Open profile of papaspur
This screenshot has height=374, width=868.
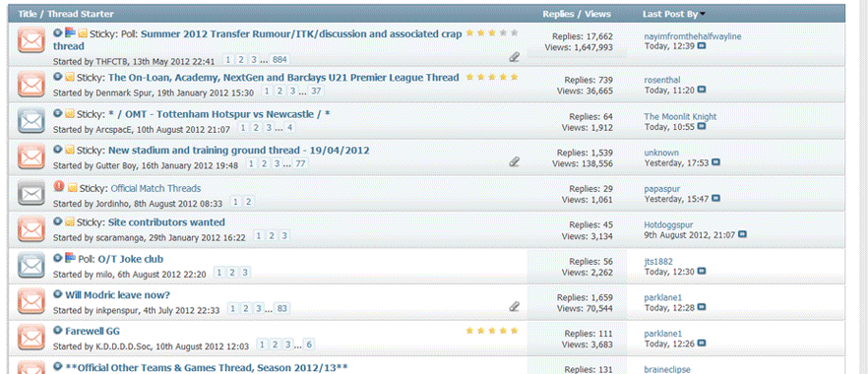[661, 189]
